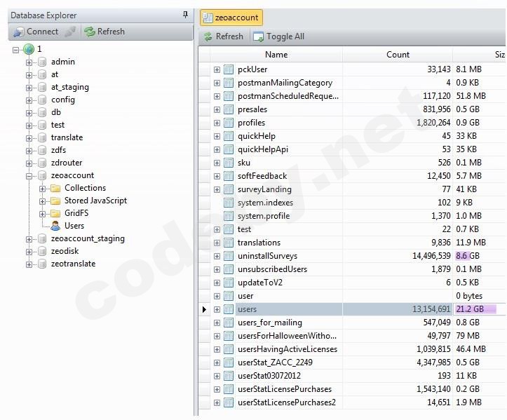Click the GridFS folder icon
The image size is (507, 420).
point(55,213)
